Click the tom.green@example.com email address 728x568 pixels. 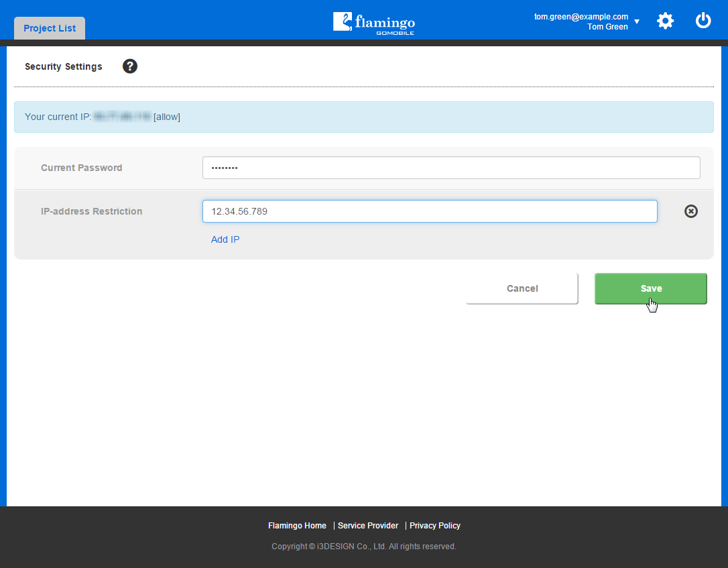(581, 17)
